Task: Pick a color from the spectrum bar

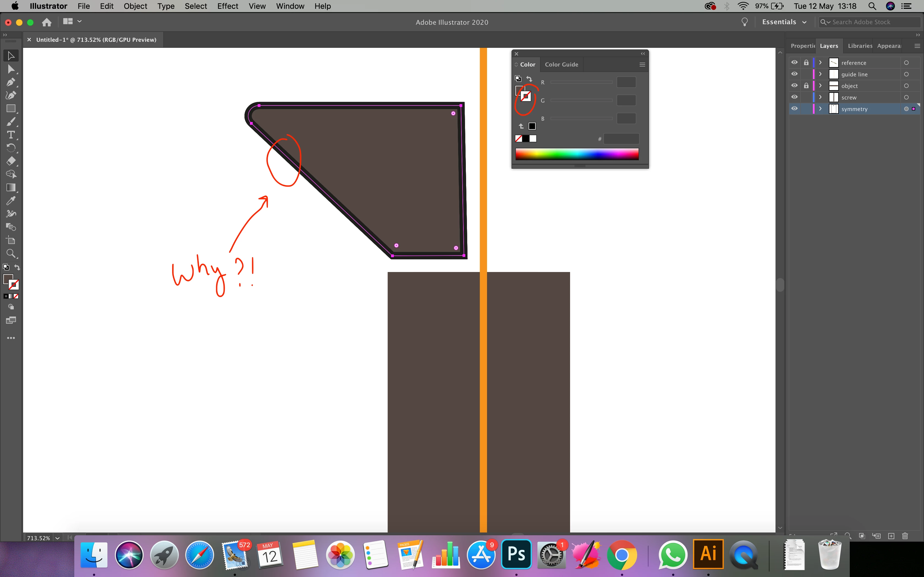Action: point(577,154)
